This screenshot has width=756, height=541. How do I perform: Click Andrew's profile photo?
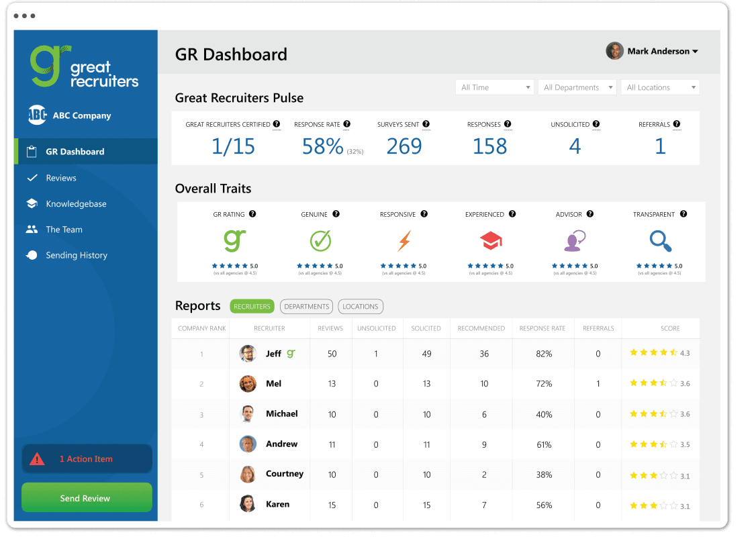[248, 444]
